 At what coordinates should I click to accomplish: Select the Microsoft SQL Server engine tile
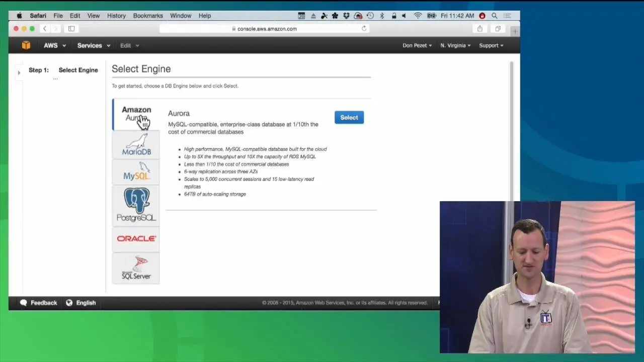[x=136, y=268]
